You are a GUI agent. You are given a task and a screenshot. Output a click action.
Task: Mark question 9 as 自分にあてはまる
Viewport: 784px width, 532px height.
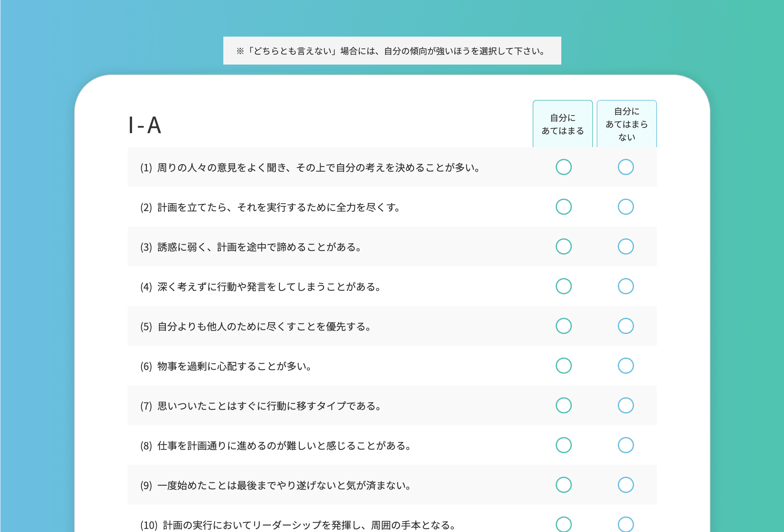tap(563, 485)
